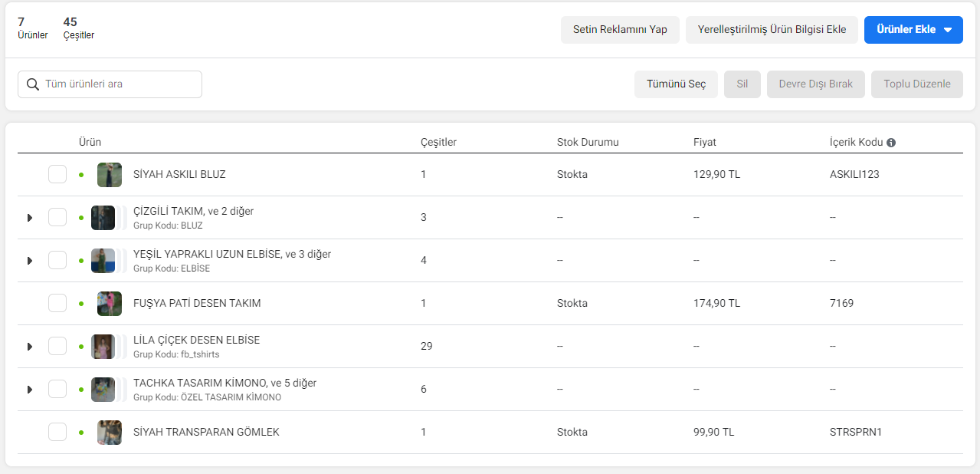Screen dimensions: 980x474
Task: Expand the LİLA ÇİÇEK DESEN ELBİSE group
Action: click(x=30, y=347)
